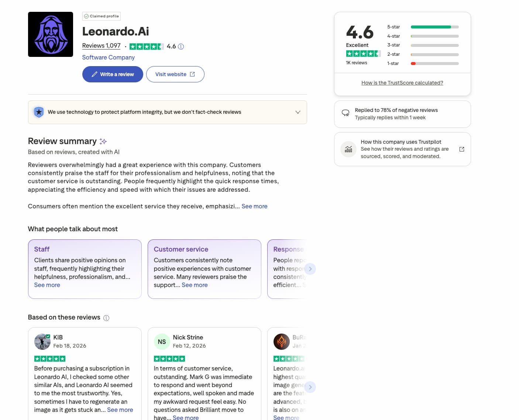519x420 pixels.
Task: Open the info icon next to the 4.6 rating
Action: pyautogui.click(x=181, y=46)
